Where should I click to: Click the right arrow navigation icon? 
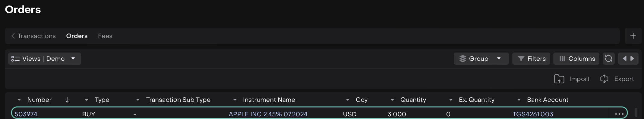click(x=632, y=59)
